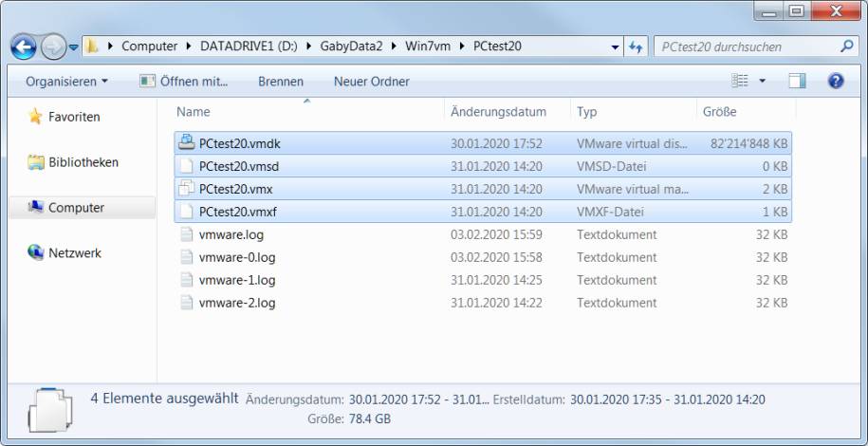Select file vmware.log
The image size is (868, 446).
(483, 234)
